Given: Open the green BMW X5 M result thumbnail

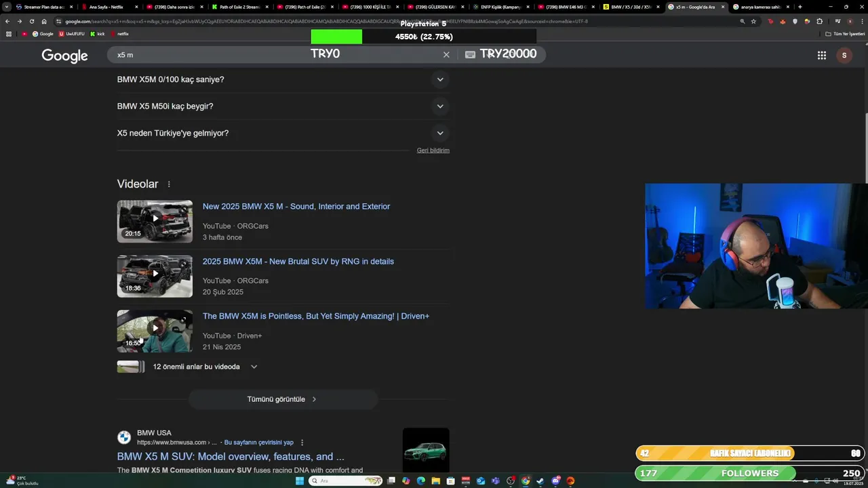Looking at the screenshot, I should (426, 450).
